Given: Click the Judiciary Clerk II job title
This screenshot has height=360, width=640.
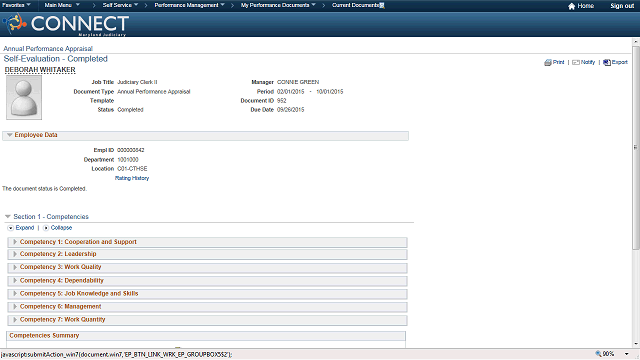Looking at the screenshot, I should [137, 82].
